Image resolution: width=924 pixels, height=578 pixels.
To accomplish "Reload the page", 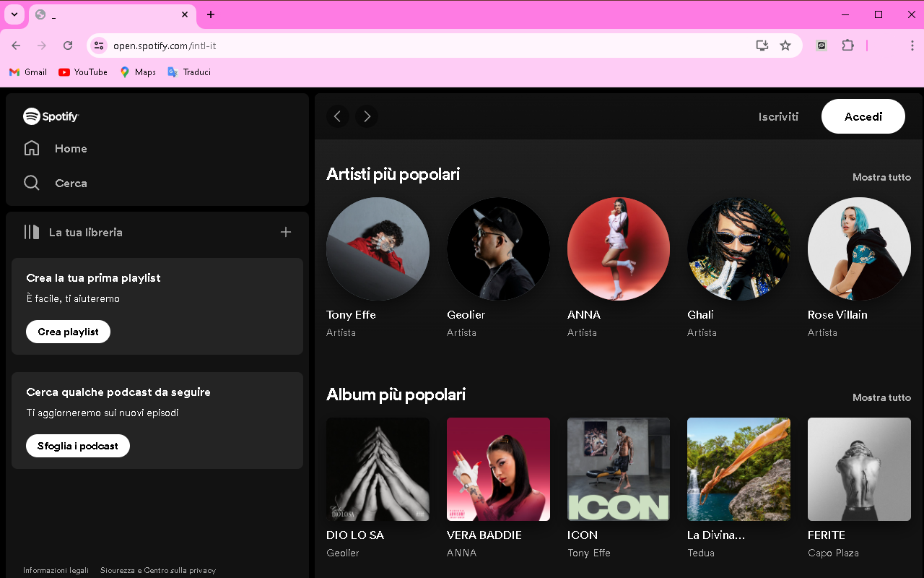I will 68,46.
